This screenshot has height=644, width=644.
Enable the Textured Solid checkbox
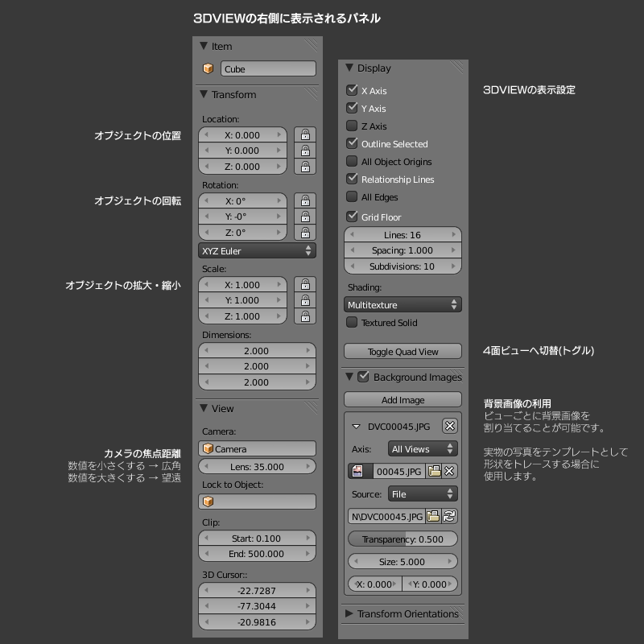click(352, 323)
